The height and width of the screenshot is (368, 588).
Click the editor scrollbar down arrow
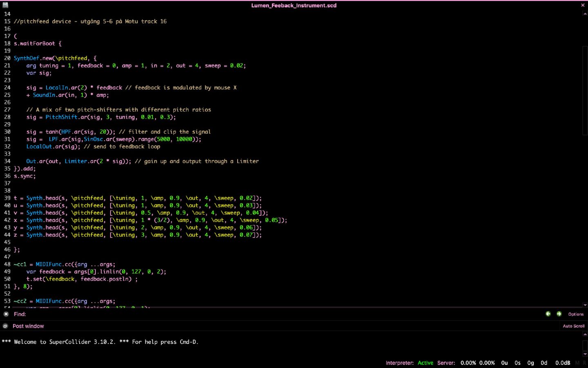coord(584,305)
